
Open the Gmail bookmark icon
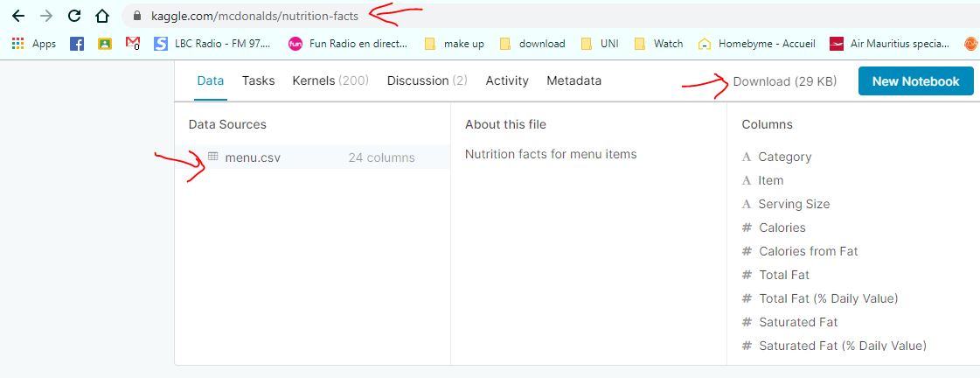coord(133,44)
